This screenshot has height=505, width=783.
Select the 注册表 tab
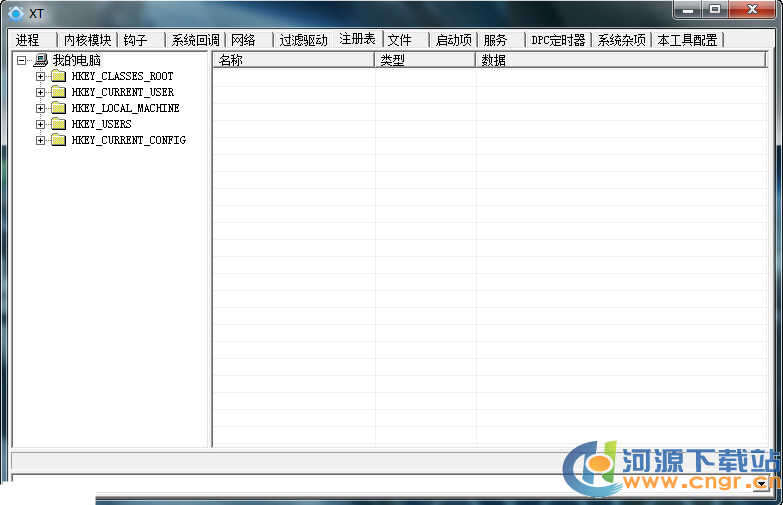358,38
